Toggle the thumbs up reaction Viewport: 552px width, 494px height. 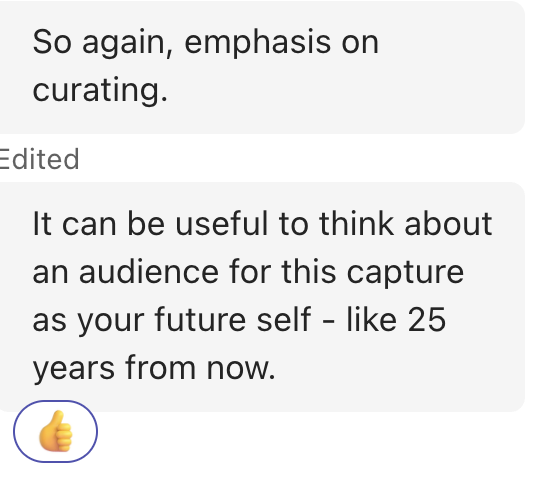pyautogui.click(x=55, y=431)
